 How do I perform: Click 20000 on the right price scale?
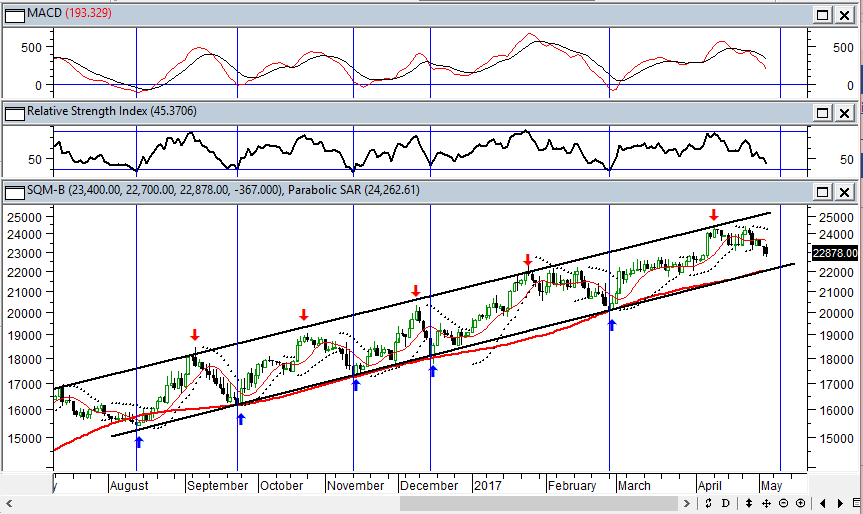[x=835, y=313]
